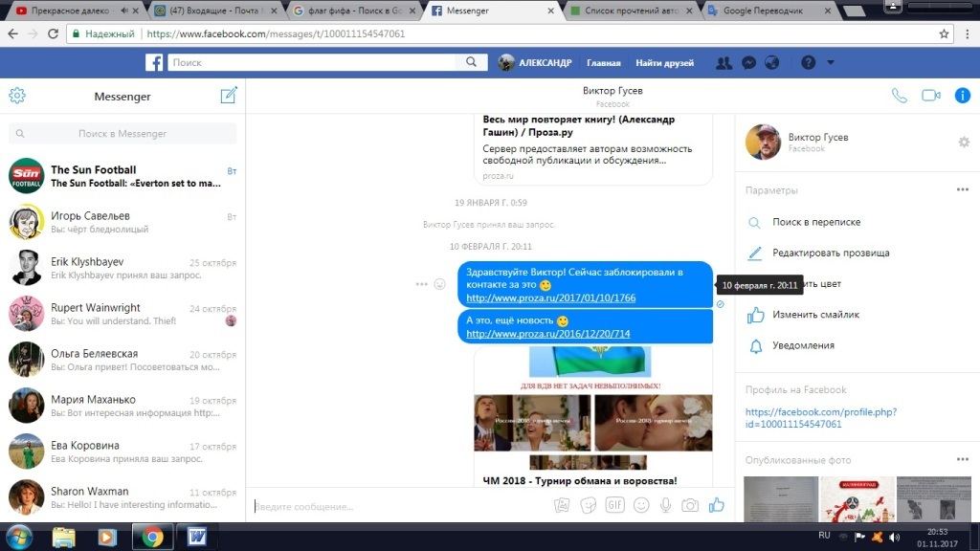The height and width of the screenshot is (551, 980).
Task: Go to Главная page
Action: click(x=604, y=62)
